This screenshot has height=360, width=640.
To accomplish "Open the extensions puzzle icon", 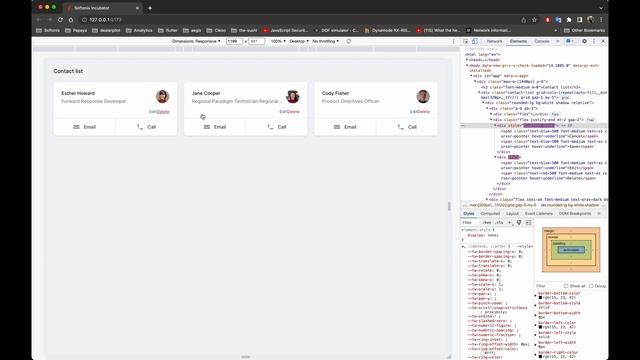I will (569, 20).
